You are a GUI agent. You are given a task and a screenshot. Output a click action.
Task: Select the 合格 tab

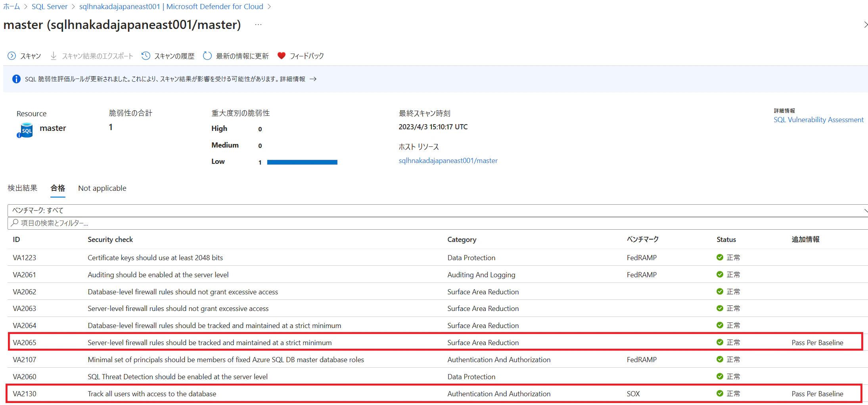58,188
